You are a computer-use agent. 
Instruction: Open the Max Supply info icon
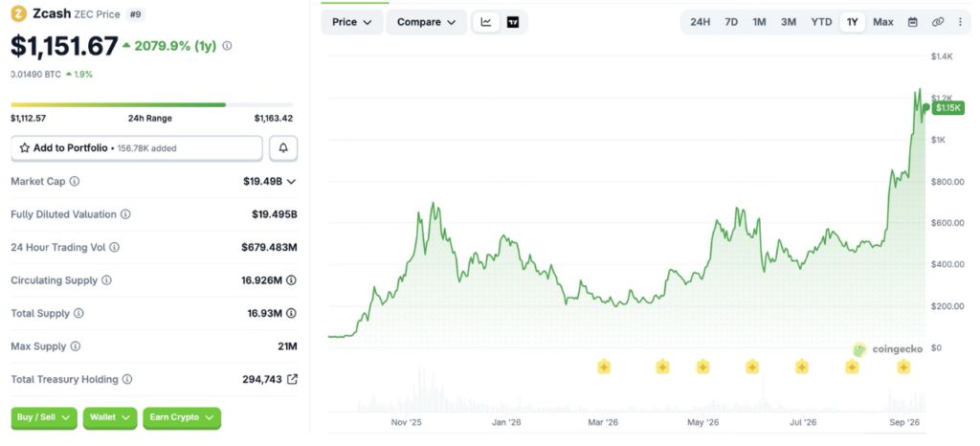(75, 346)
